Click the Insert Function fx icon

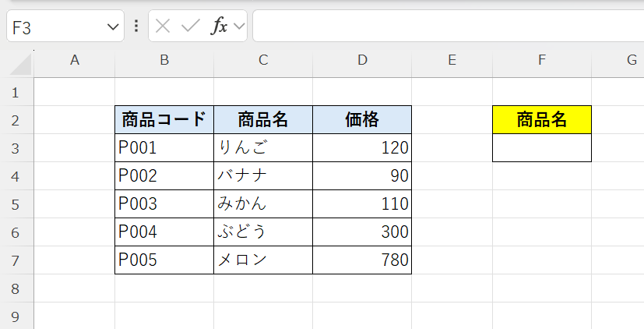(220, 26)
